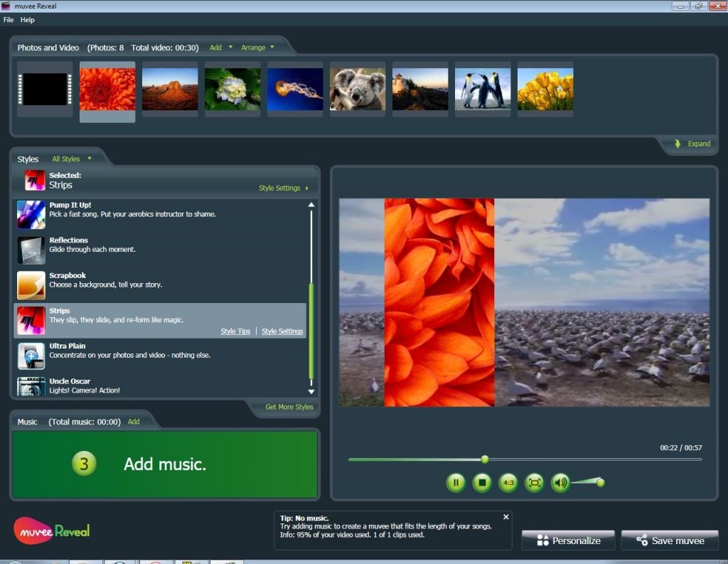728x564 pixels.
Task: Open the Add dropdown for photos
Action: [220, 47]
